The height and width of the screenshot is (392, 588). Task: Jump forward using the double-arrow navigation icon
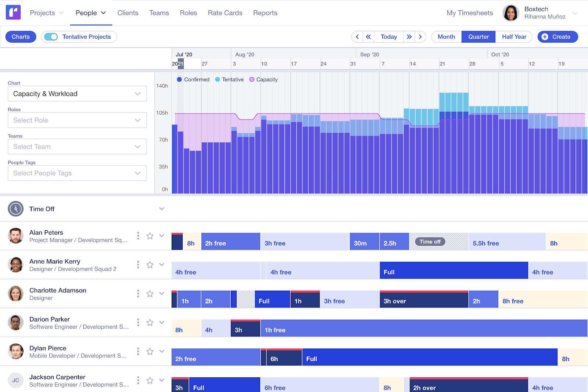click(x=409, y=36)
